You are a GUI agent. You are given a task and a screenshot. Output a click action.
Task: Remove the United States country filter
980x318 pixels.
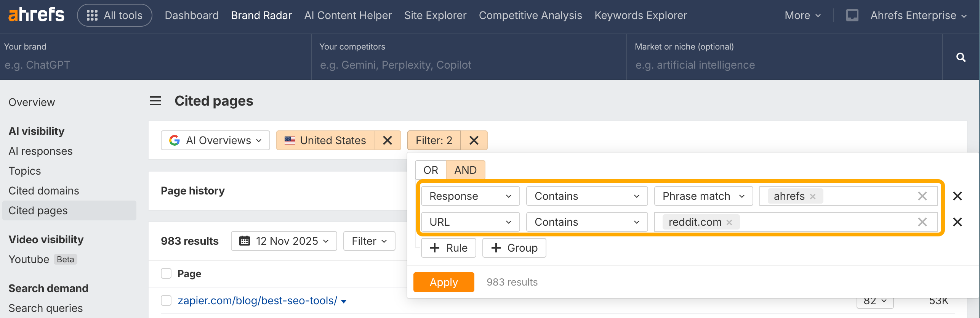387,140
